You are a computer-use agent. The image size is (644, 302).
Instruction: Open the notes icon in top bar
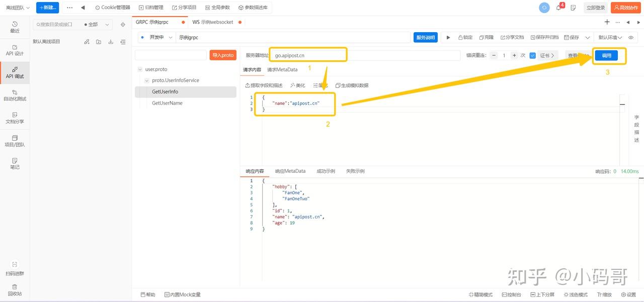[573, 8]
